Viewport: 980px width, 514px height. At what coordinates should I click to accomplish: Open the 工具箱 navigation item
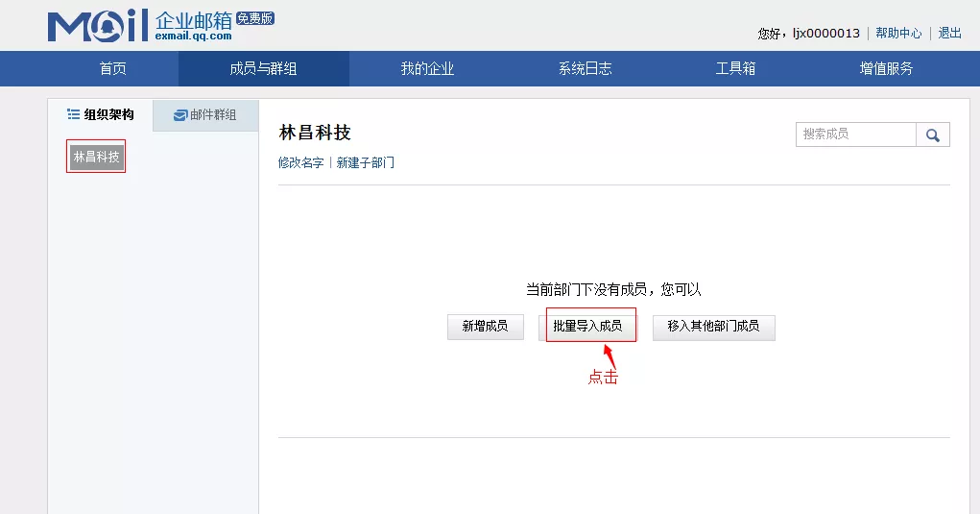(x=735, y=69)
